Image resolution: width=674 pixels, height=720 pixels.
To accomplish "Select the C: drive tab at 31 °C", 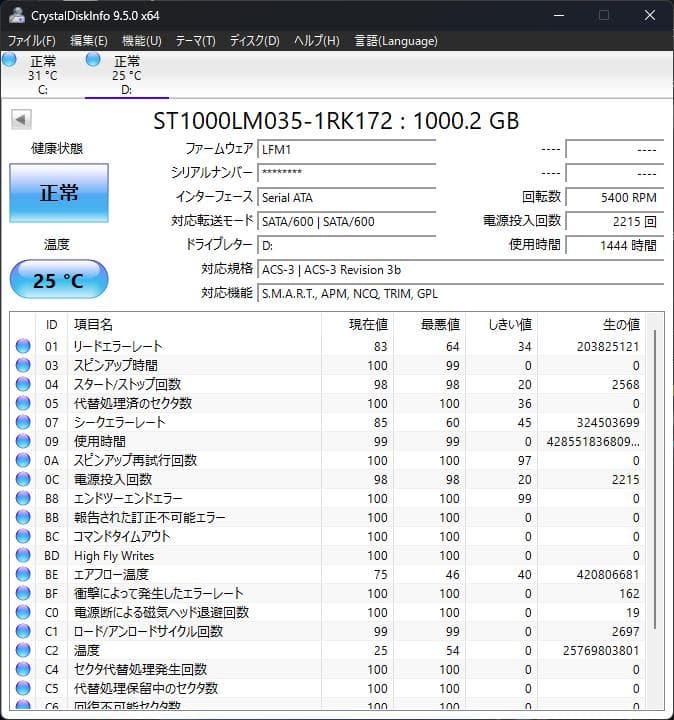I will 43,75.
